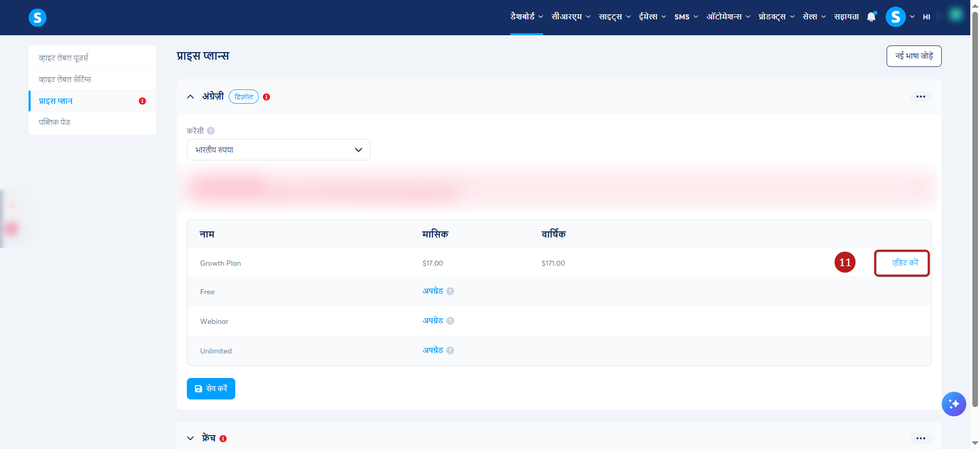
Task: Collapse the अंग्रेज़ी language section
Action: 190,97
